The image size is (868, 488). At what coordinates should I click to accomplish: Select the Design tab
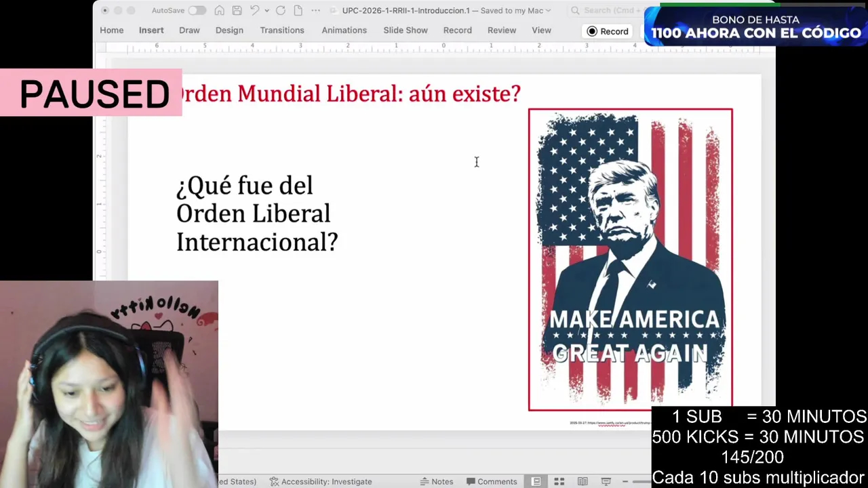pyautogui.click(x=229, y=30)
